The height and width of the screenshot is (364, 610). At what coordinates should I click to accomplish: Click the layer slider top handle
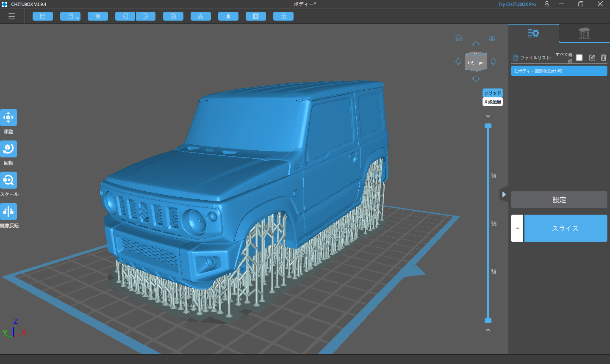488,126
